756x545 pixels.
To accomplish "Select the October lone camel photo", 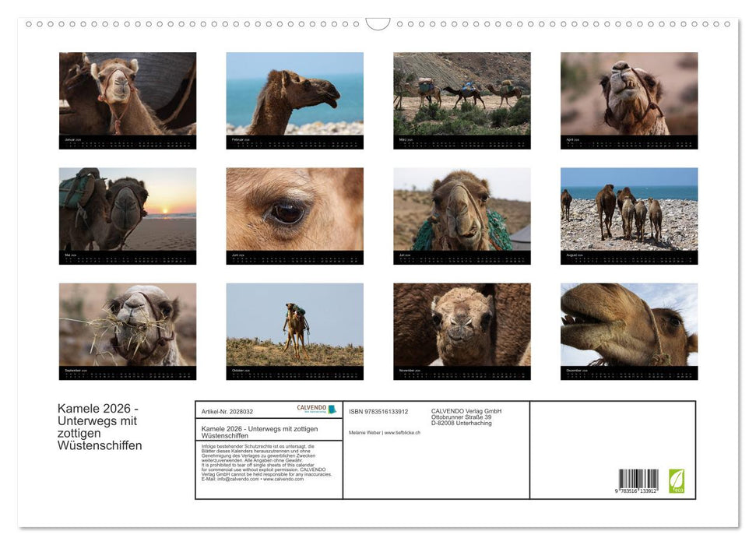I will 294,325.
